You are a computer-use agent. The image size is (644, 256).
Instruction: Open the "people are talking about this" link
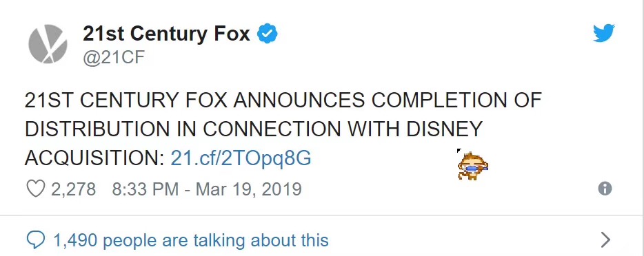click(x=216, y=240)
